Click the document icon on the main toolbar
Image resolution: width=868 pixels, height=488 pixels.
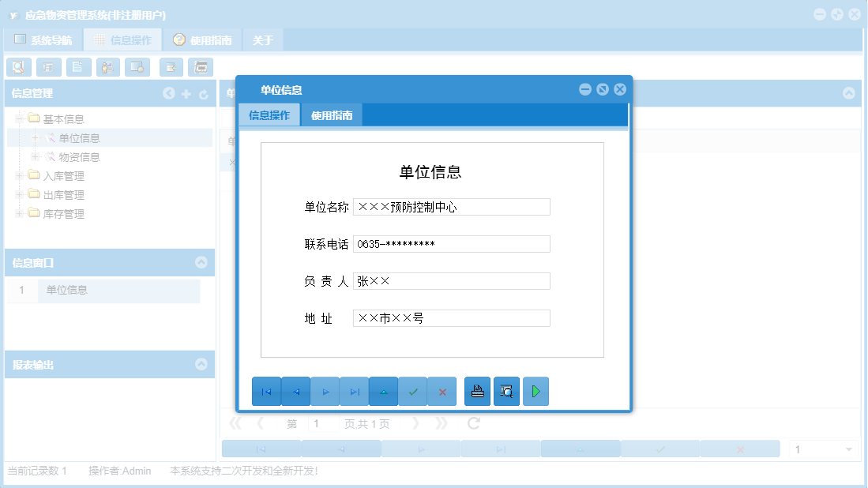(x=78, y=67)
